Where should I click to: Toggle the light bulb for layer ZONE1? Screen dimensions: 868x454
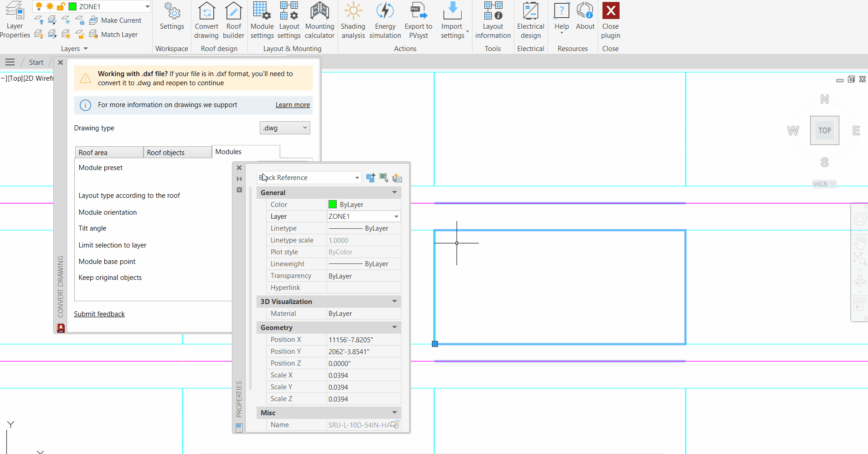coord(39,6)
